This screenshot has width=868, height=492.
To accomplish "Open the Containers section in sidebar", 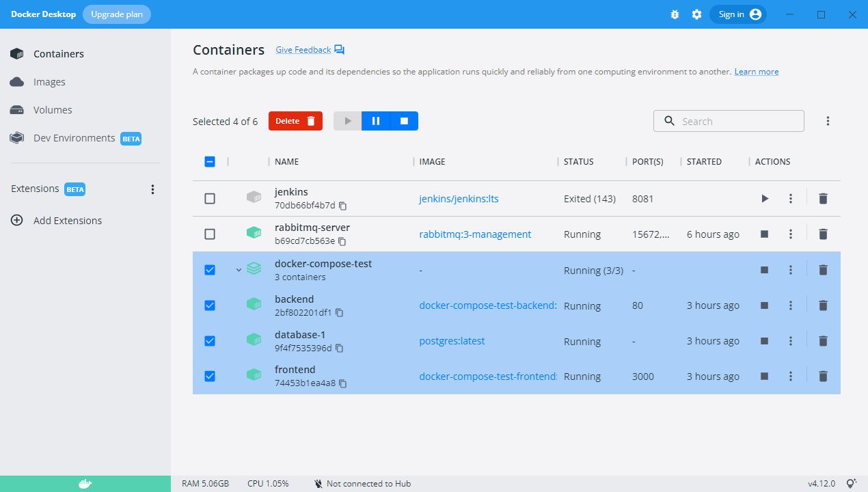I will [x=58, y=53].
